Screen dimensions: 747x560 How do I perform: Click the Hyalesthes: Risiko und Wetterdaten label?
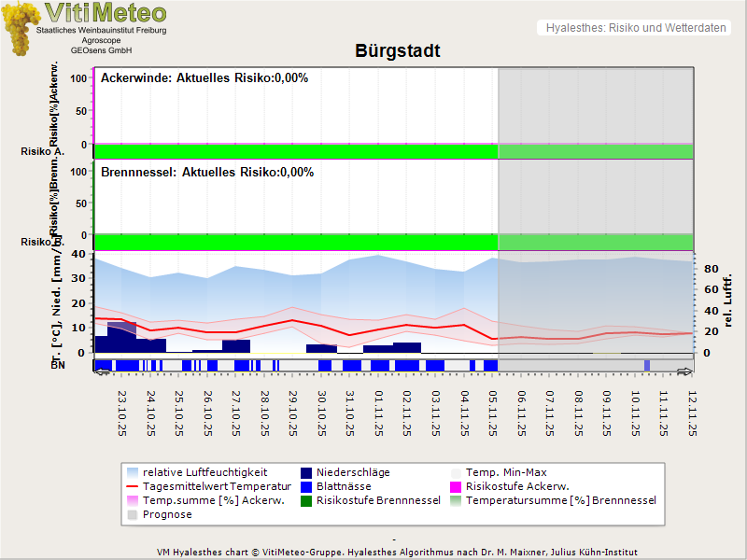(x=635, y=28)
